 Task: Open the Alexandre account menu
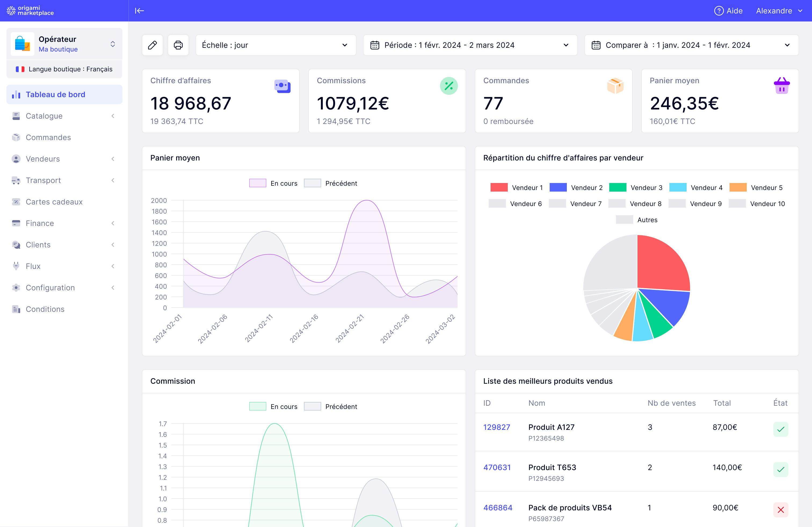click(779, 10)
